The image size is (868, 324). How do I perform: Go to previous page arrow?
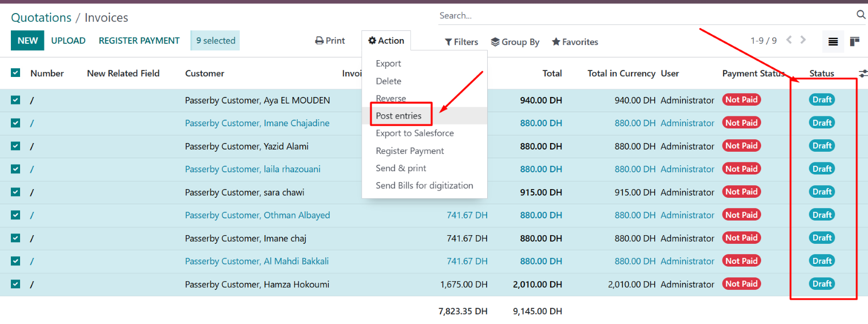pos(789,40)
